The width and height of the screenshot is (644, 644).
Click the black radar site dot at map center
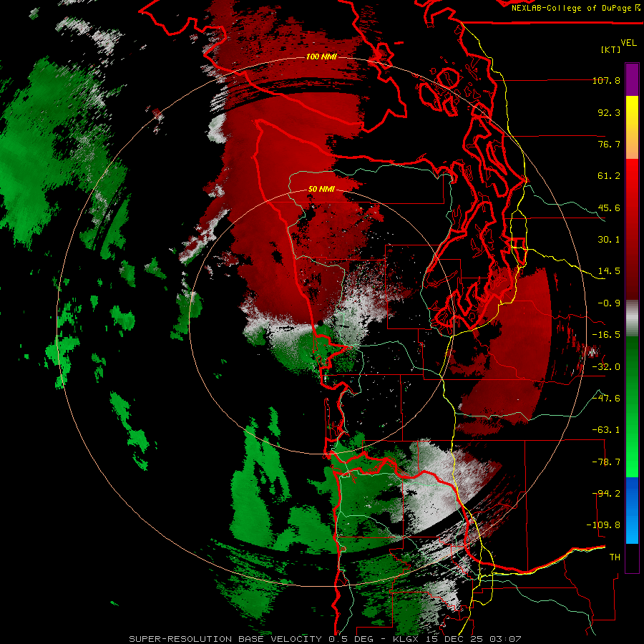coord(320,323)
